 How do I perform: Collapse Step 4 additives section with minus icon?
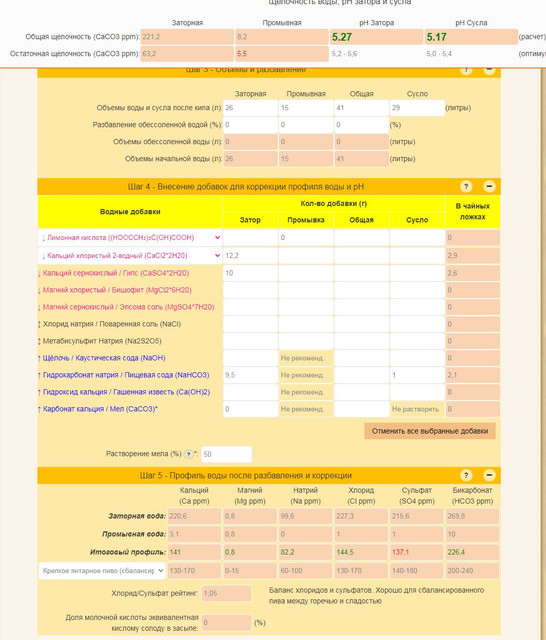tap(489, 187)
